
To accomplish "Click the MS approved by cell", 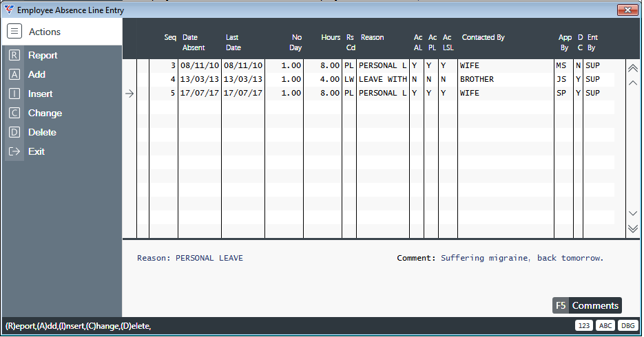I will [561, 65].
